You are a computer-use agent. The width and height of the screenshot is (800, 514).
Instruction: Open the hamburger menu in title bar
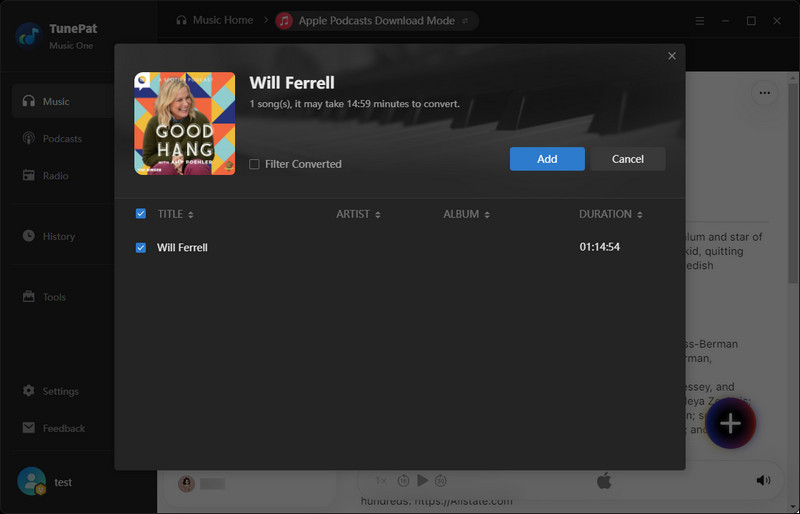[x=699, y=21]
